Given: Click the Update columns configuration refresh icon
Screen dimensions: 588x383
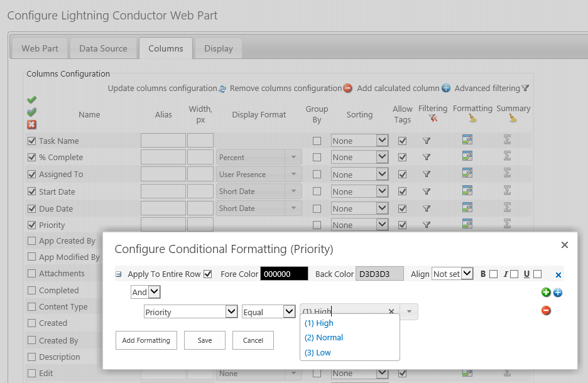Looking at the screenshot, I should coord(222,89).
